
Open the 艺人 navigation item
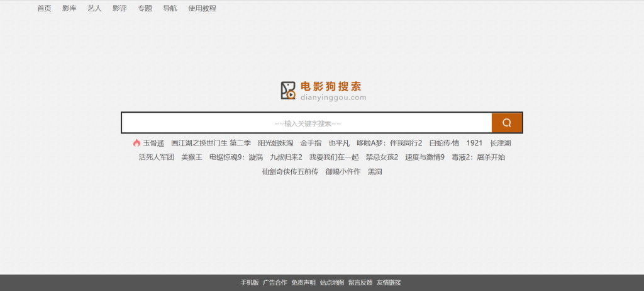coord(94,8)
